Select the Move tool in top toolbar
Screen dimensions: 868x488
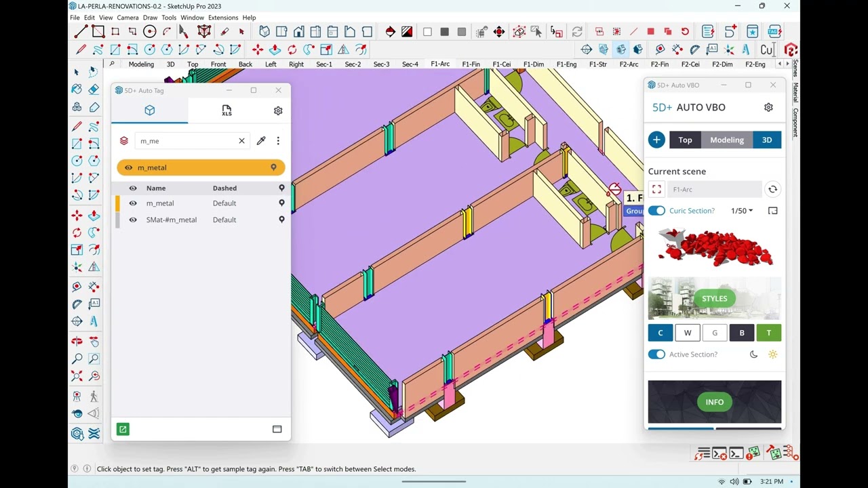(258, 49)
